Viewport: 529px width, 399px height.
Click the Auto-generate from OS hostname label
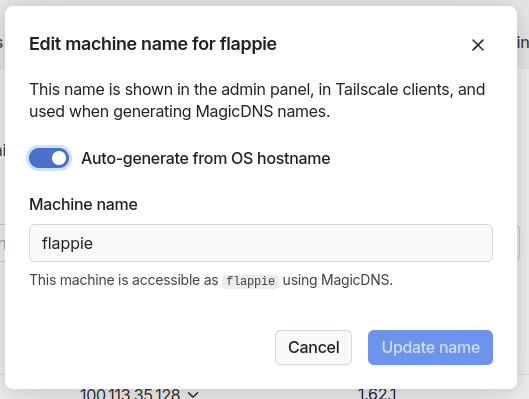click(x=206, y=159)
